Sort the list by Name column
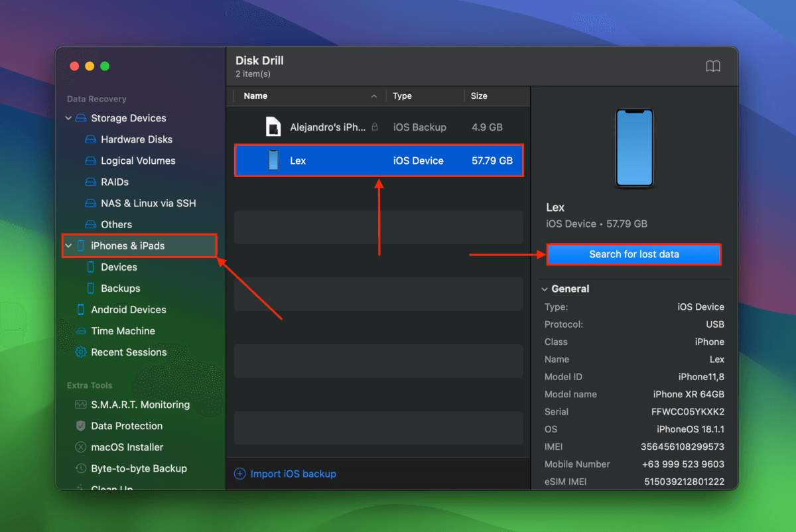 (x=255, y=96)
